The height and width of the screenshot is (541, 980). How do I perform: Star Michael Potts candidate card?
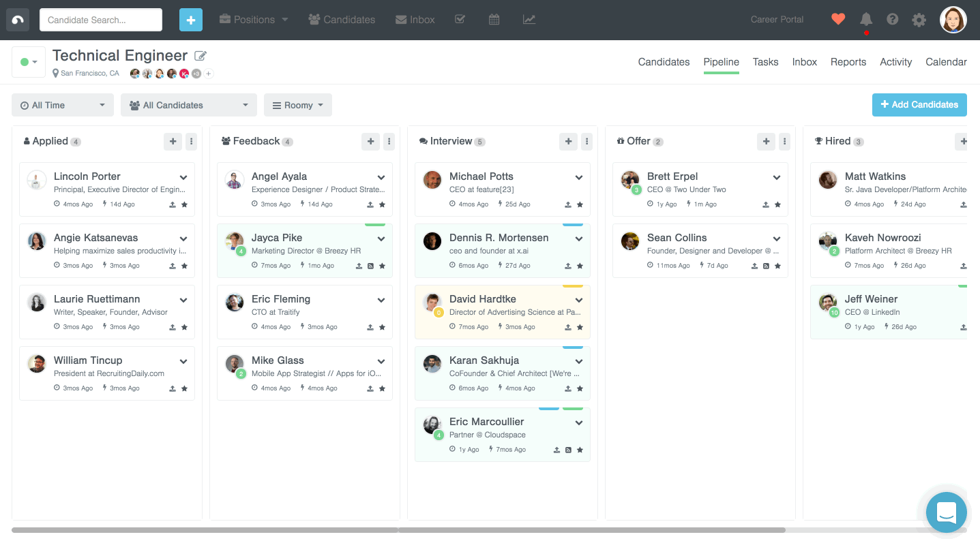pos(580,204)
